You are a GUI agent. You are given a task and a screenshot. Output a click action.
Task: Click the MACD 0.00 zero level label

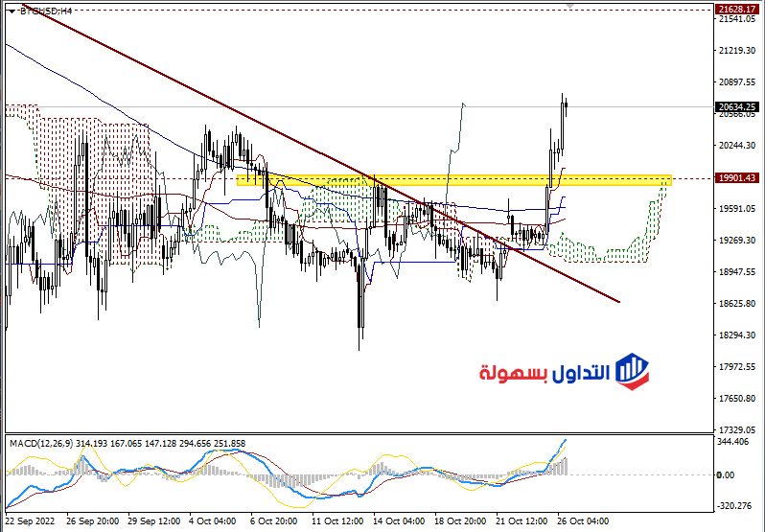tap(726, 474)
